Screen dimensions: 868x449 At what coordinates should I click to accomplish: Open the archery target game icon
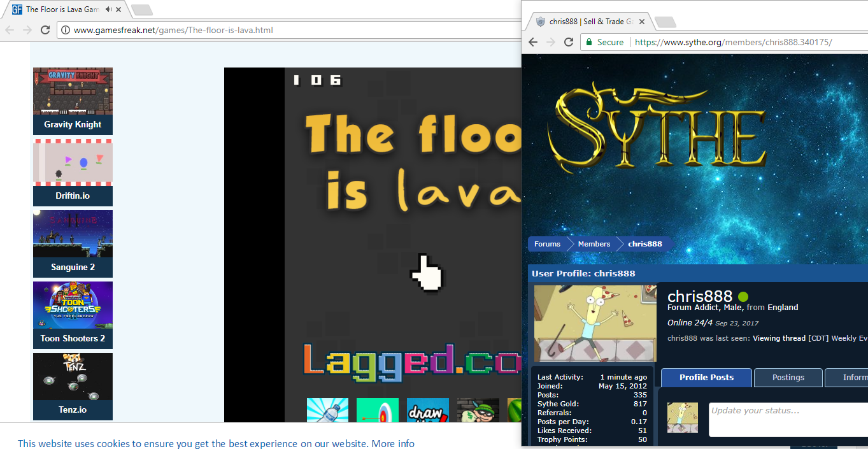[378, 411]
